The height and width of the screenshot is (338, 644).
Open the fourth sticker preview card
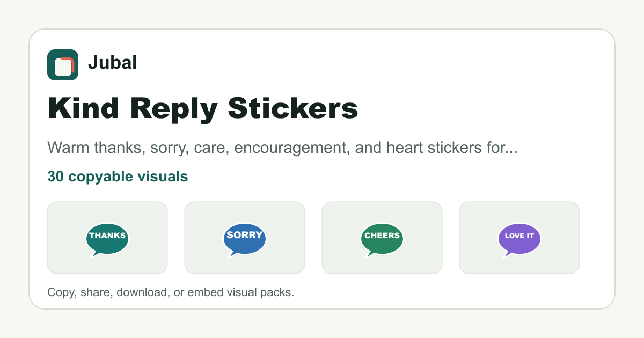519,238
